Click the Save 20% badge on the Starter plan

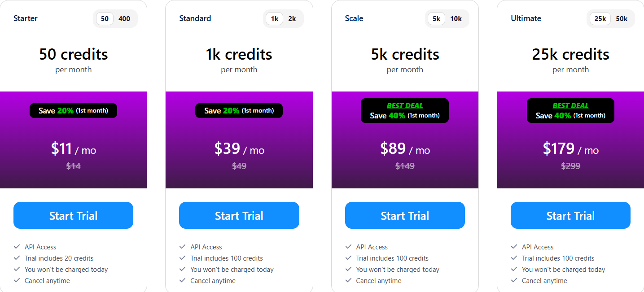click(73, 110)
